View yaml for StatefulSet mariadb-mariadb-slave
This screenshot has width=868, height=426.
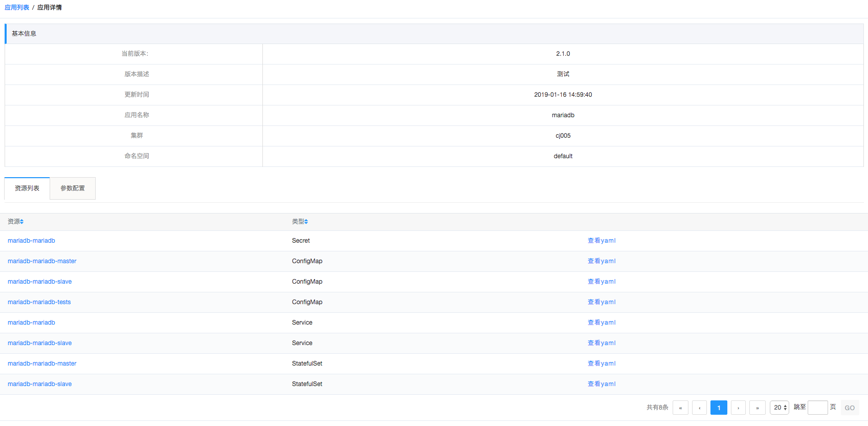[x=602, y=384]
